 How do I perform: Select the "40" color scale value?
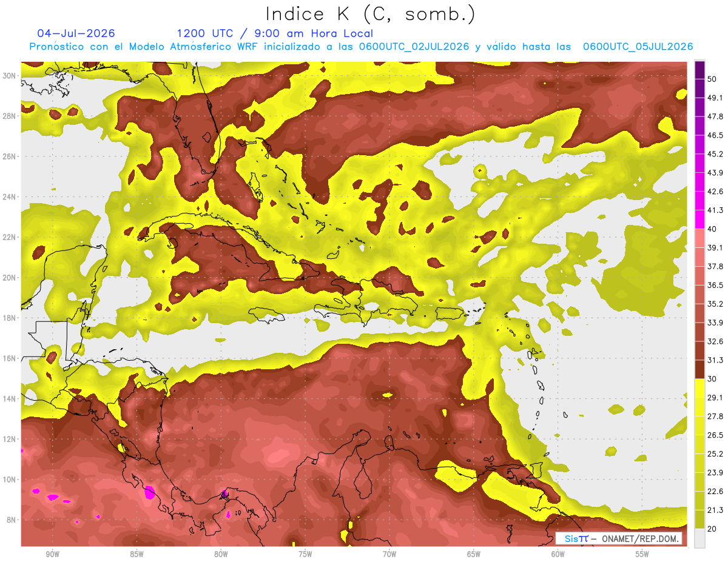[x=712, y=229]
